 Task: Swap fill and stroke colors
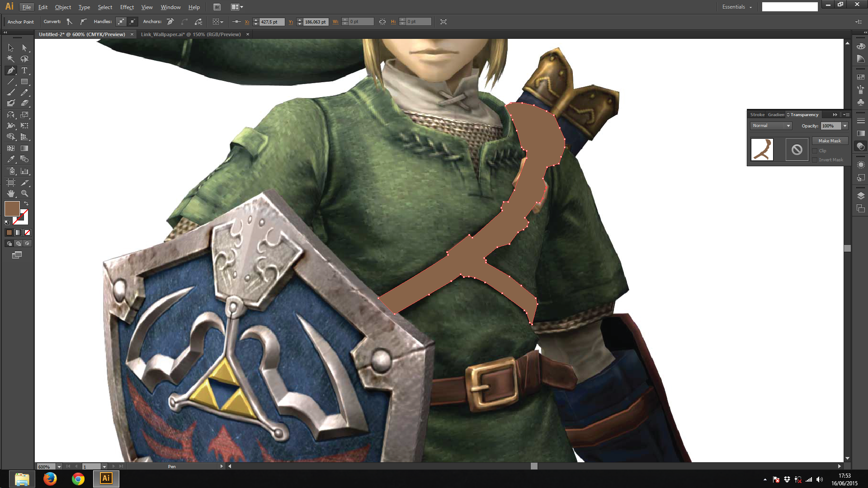click(26, 204)
